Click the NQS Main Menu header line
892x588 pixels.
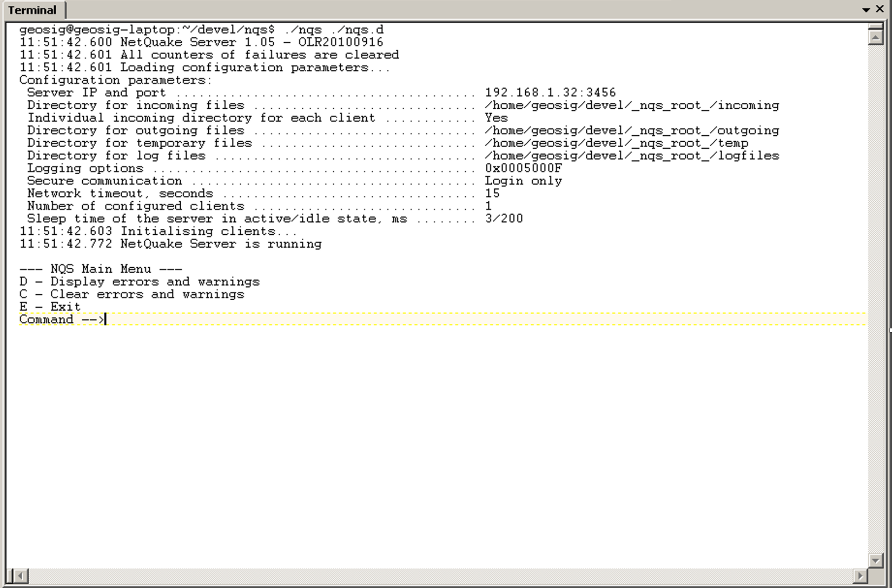[x=100, y=269]
